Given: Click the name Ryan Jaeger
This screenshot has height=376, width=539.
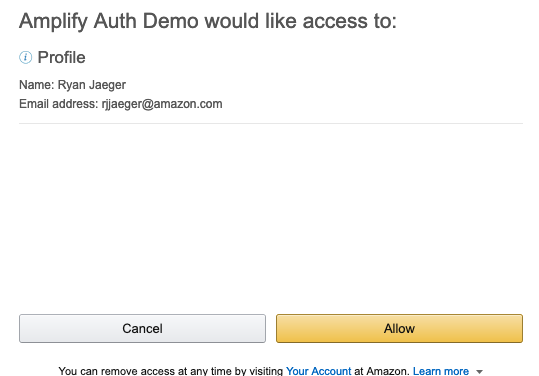Looking at the screenshot, I should point(91,85).
